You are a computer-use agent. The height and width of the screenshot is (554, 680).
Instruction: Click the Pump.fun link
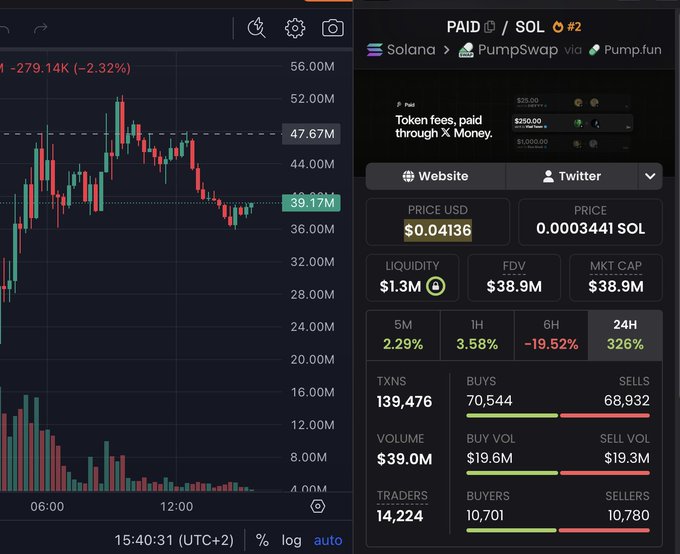[633, 50]
